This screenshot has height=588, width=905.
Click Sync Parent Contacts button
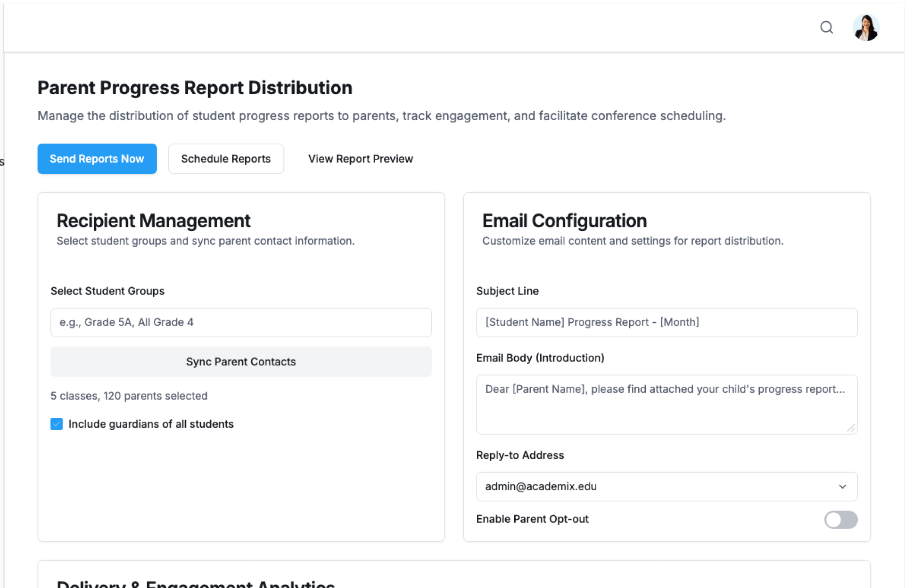click(241, 361)
